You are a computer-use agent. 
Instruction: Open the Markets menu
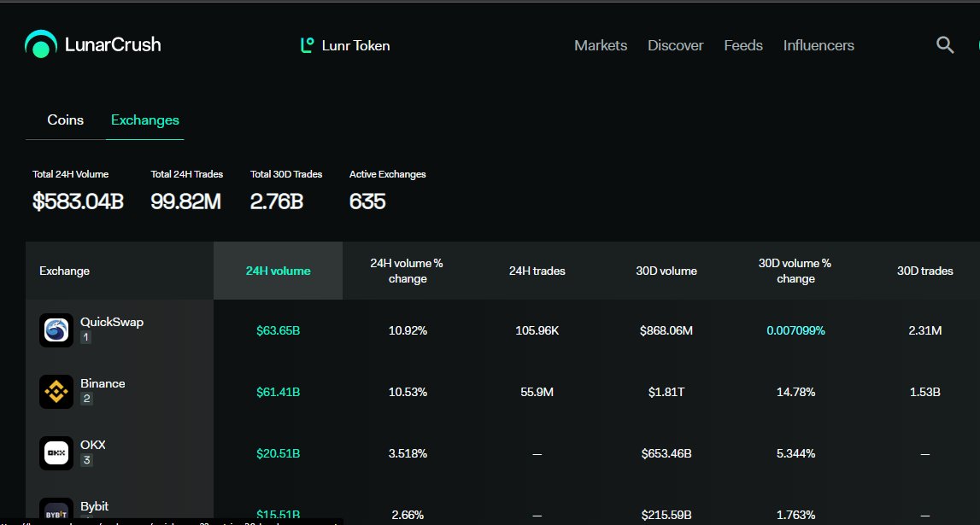pyautogui.click(x=601, y=45)
